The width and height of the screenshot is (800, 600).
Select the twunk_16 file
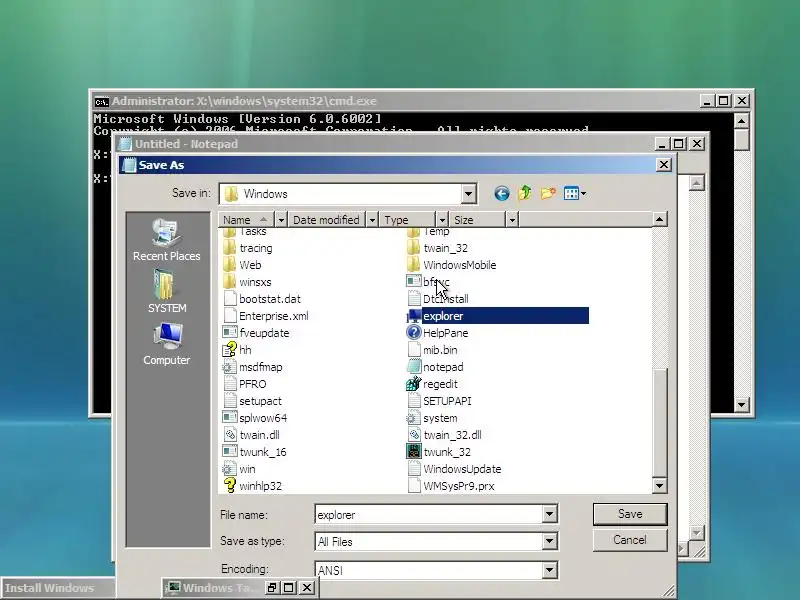255,452
